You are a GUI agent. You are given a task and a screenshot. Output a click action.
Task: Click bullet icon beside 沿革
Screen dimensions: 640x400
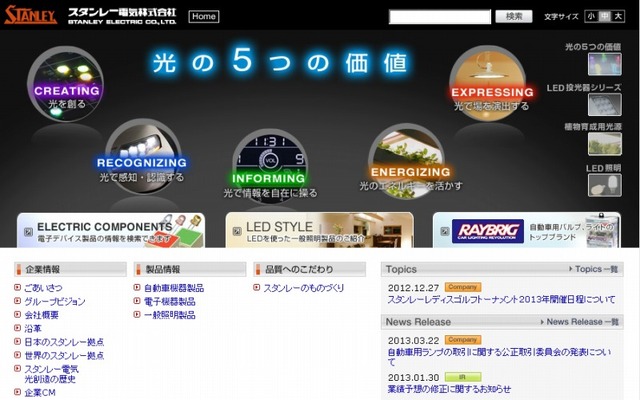tap(18, 328)
